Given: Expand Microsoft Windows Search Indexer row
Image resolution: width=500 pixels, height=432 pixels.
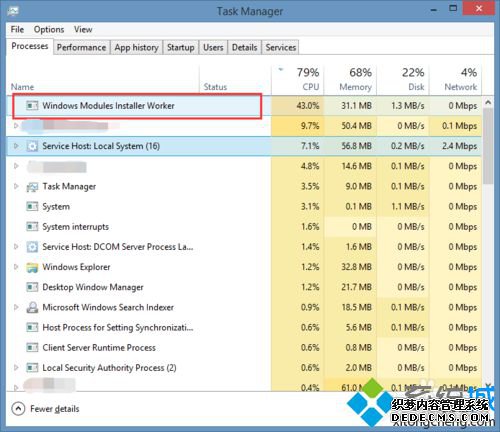Looking at the screenshot, I should [x=16, y=307].
